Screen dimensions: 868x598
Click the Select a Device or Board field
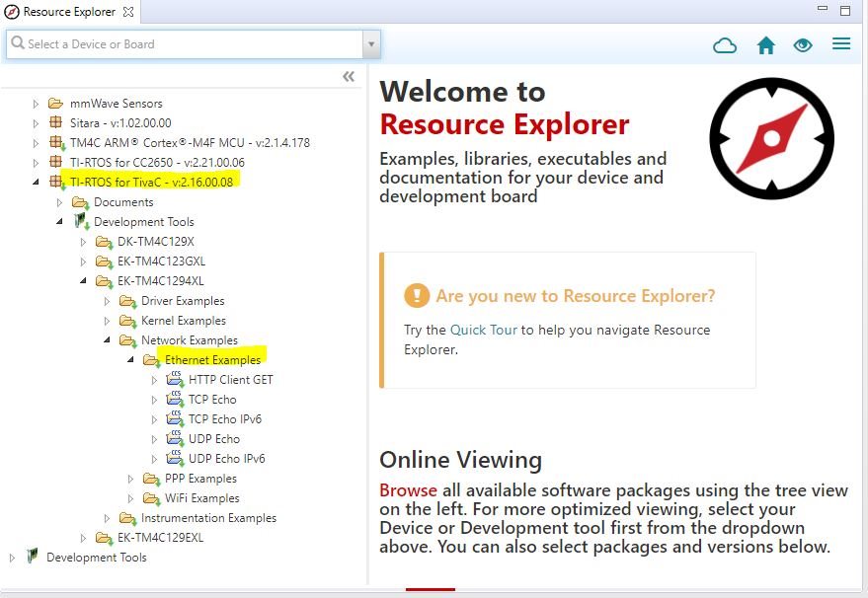pos(186,44)
